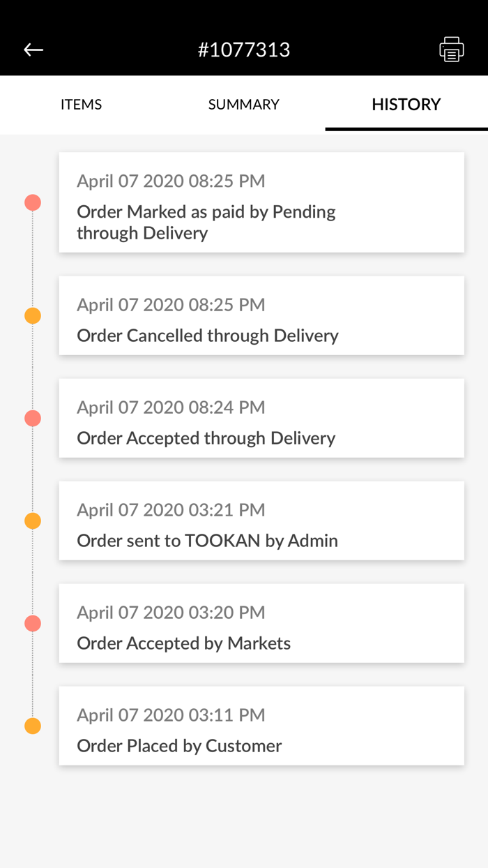The image size is (488, 868).
Task: Click the red dot beside Marked as paid
Action: tap(33, 202)
